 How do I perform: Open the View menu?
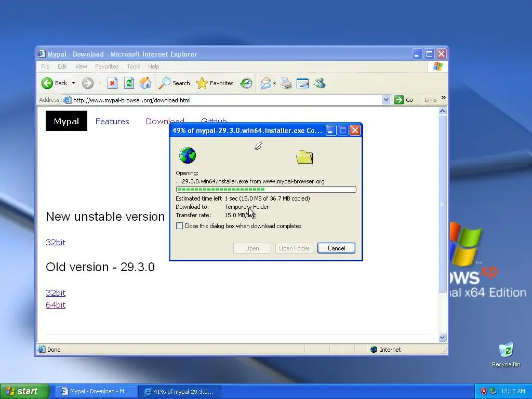click(81, 66)
